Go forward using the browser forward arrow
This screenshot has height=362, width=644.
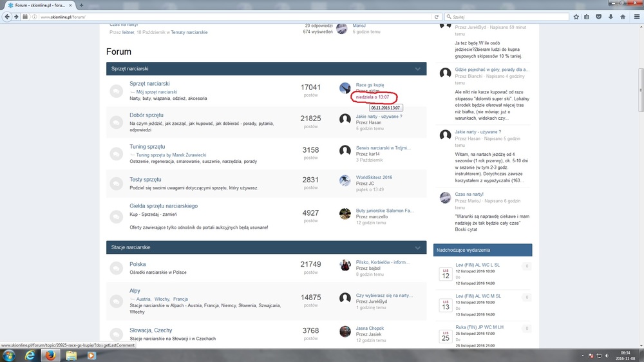[x=16, y=17]
